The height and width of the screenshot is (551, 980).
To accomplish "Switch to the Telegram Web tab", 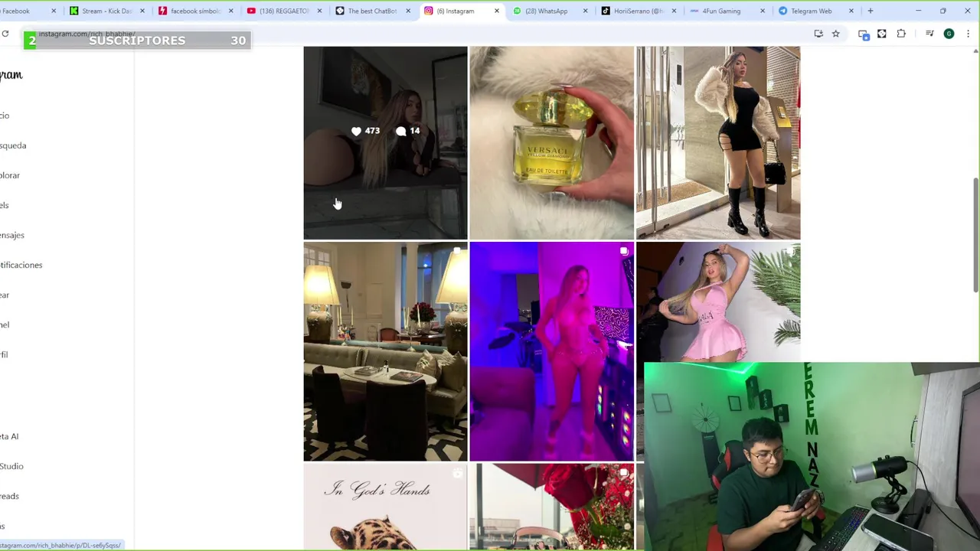I will pyautogui.click(x=814, y=11).
